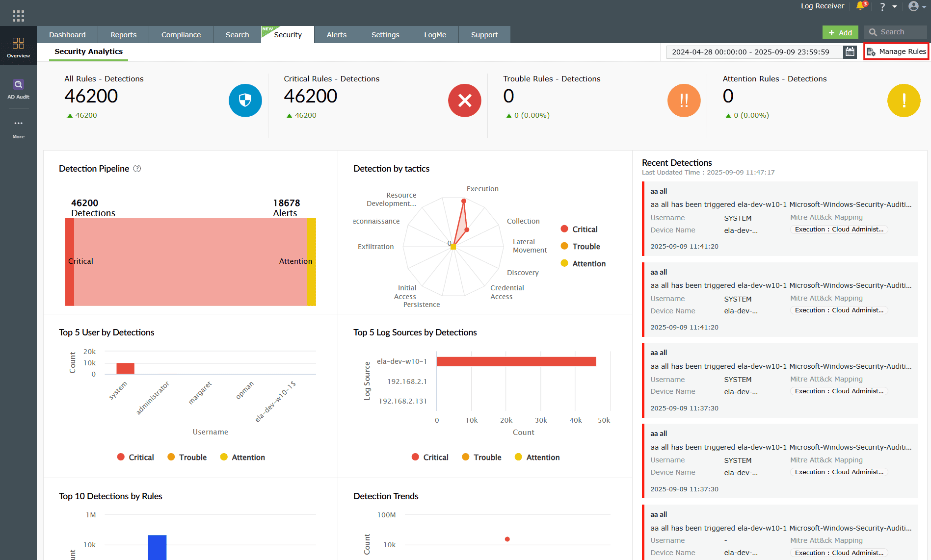Expand the help dropdown arrow

coord(894,6)
